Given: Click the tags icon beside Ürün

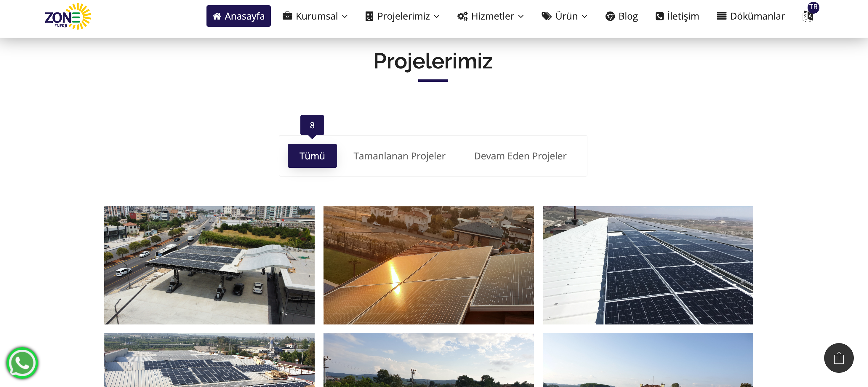Looking at the screenshot, I should coord(546,16).
